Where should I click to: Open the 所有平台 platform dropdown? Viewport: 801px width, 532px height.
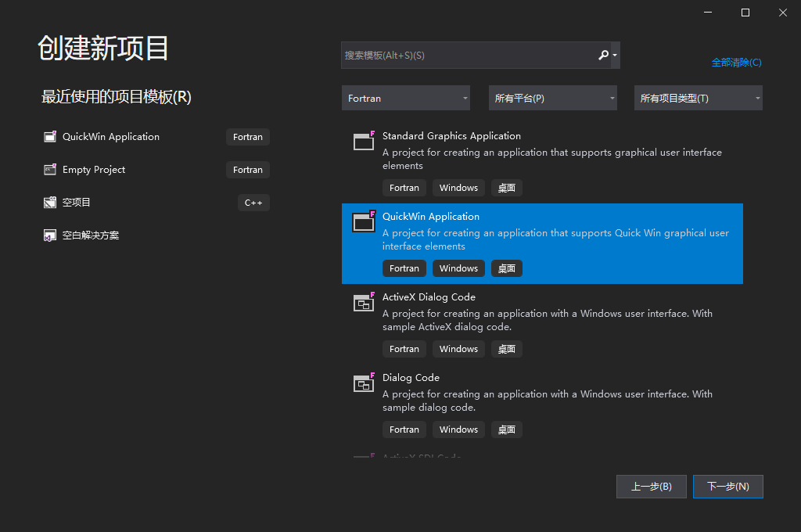[x=552, y=97]
